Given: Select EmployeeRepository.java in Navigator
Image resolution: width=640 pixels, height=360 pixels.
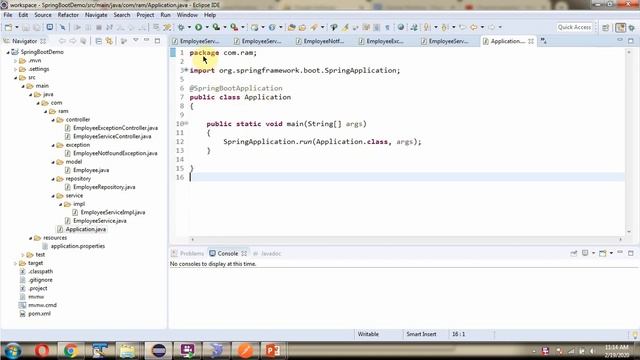Looking at the screenshot, I should [104, 187].
